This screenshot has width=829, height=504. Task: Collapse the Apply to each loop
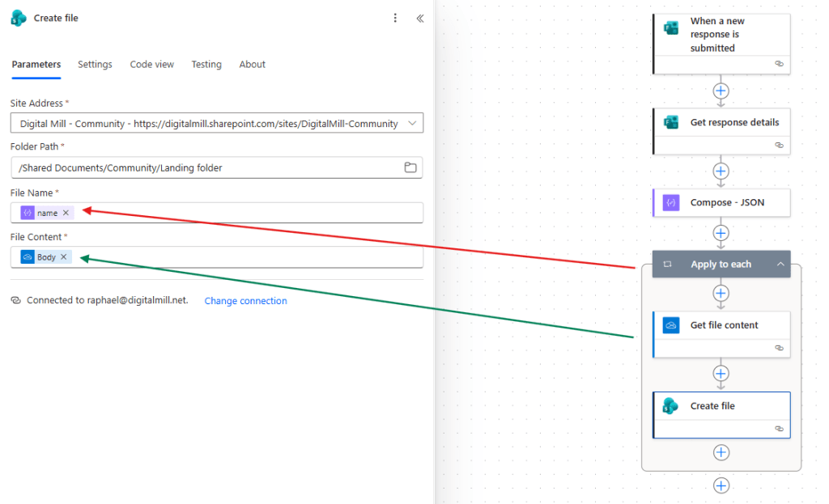point(780,264)
